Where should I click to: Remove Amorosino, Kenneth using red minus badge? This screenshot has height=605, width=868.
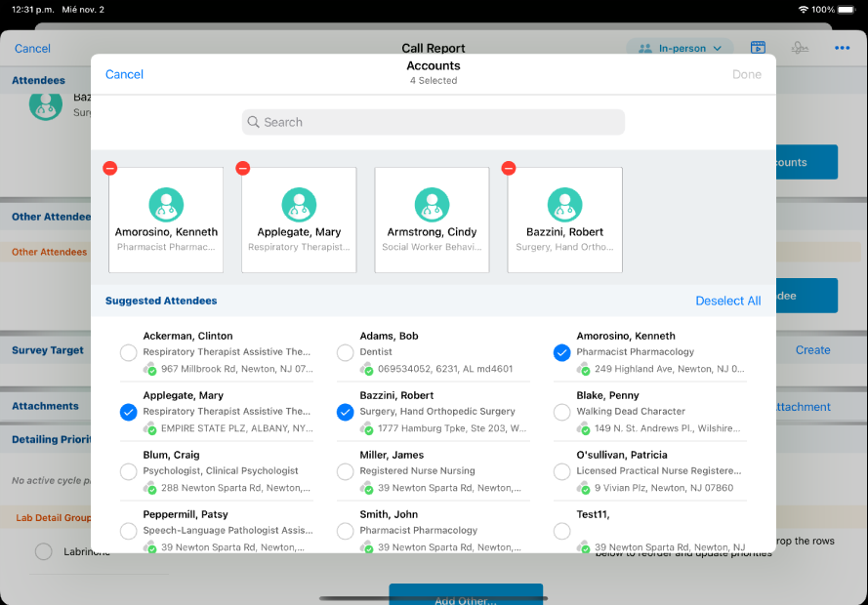point(110,169)
